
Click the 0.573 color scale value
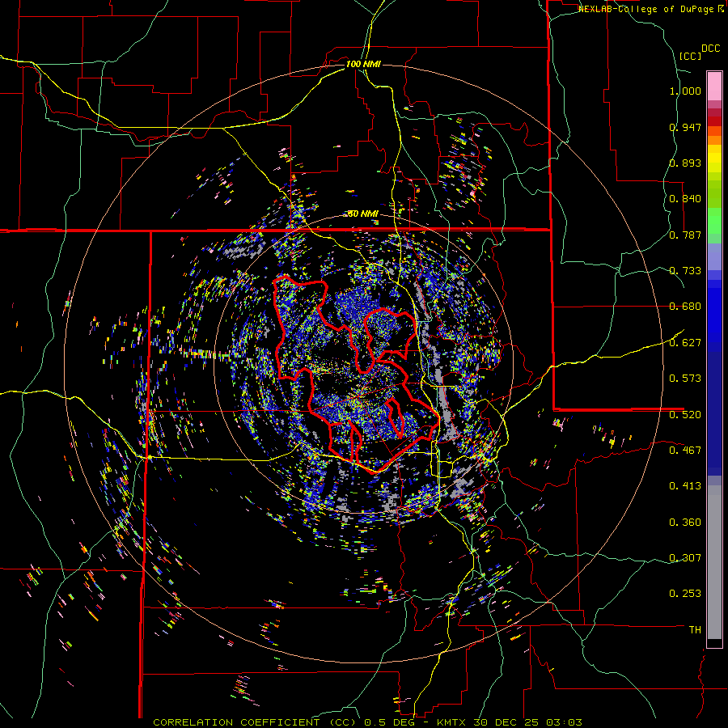[685, 379]
